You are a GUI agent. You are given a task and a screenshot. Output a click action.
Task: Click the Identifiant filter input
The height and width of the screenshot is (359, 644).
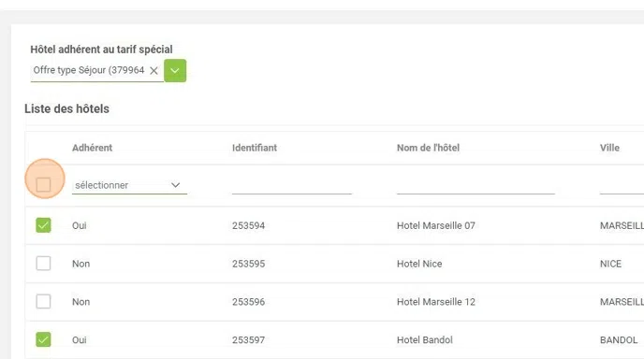(x=292, y=185)
